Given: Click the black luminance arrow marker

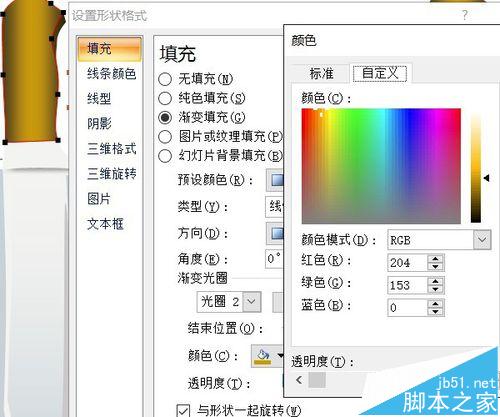Looking at the screenshot, I should click(487, 178).
